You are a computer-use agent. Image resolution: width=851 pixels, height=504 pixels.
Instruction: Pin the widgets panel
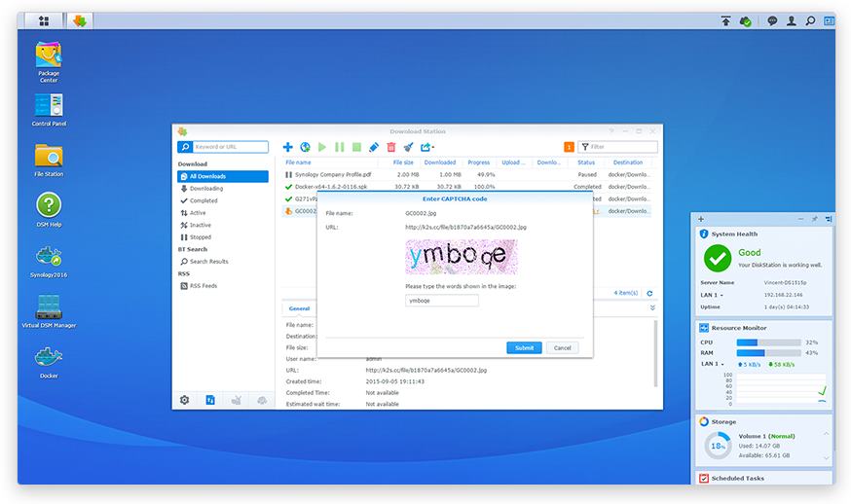[814, 219]
